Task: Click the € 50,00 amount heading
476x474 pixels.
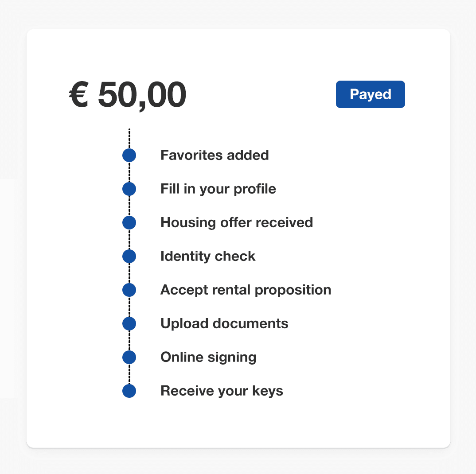Action: pyautogui.click(x=128, y=95)
